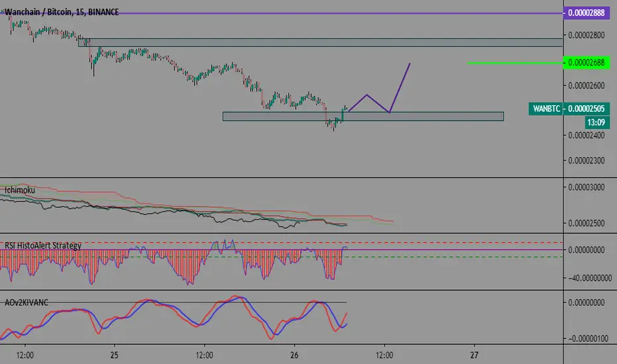617x364 pixels.
Task: Select the upper resistance zone rectangle
Action: (x=320, y=42)
